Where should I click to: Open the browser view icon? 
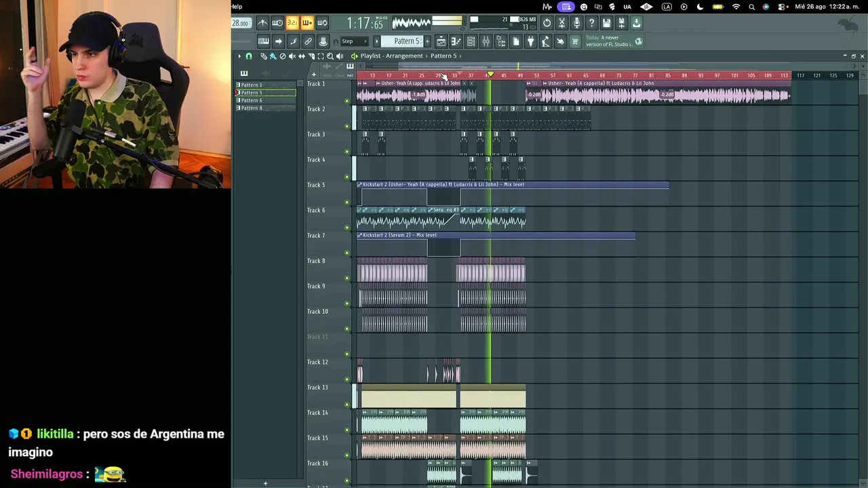point(501,42)
